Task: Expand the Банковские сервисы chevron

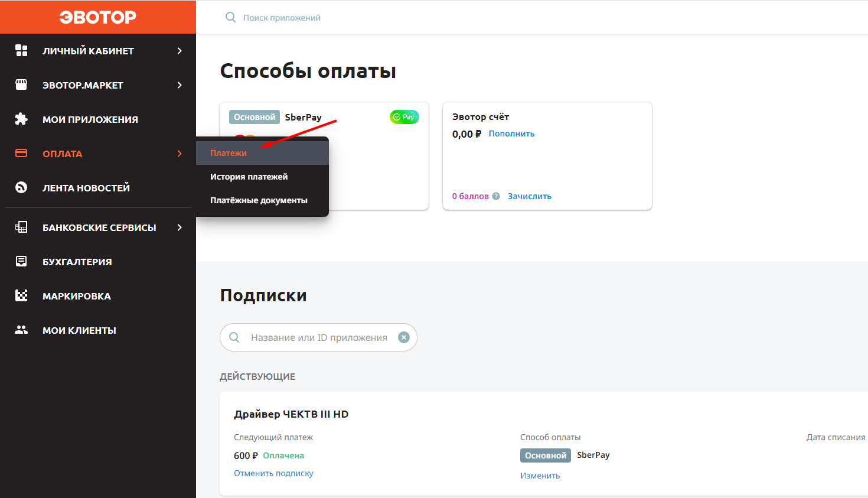Action: click(x=180, y=227)
